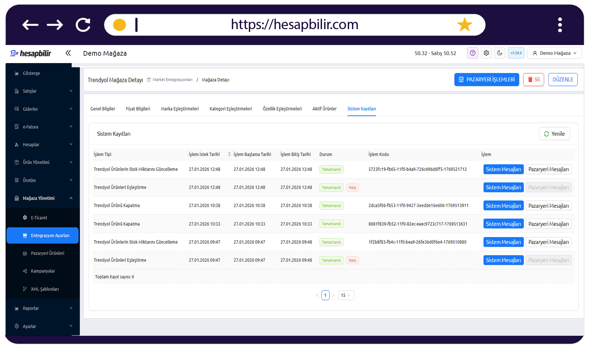
Task: Open page size dropdown showing 15
Action: click(x=346, y=295)
